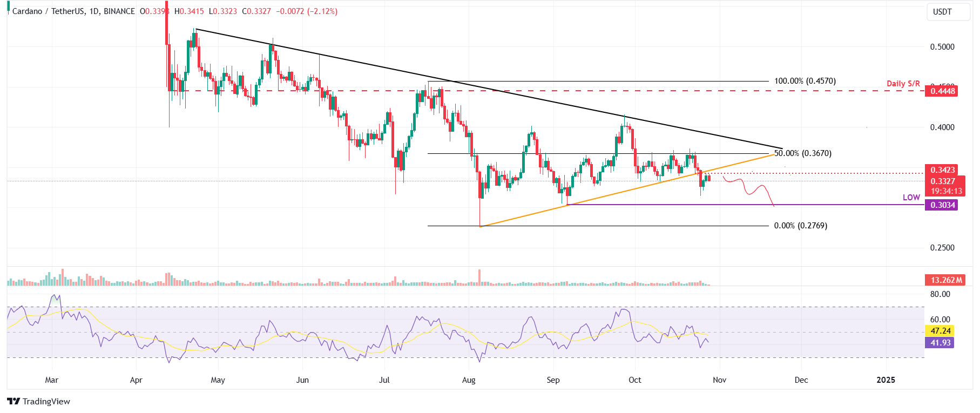Screen dimensions: 980x413
Task: Click the 0.4000 price axis label
Action: tap(942, 127)
